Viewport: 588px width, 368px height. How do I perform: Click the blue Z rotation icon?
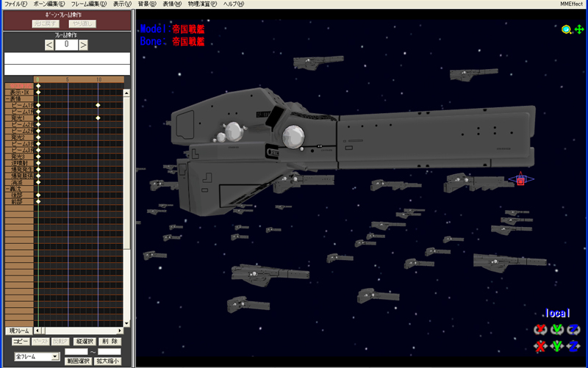tap(573, 329)
